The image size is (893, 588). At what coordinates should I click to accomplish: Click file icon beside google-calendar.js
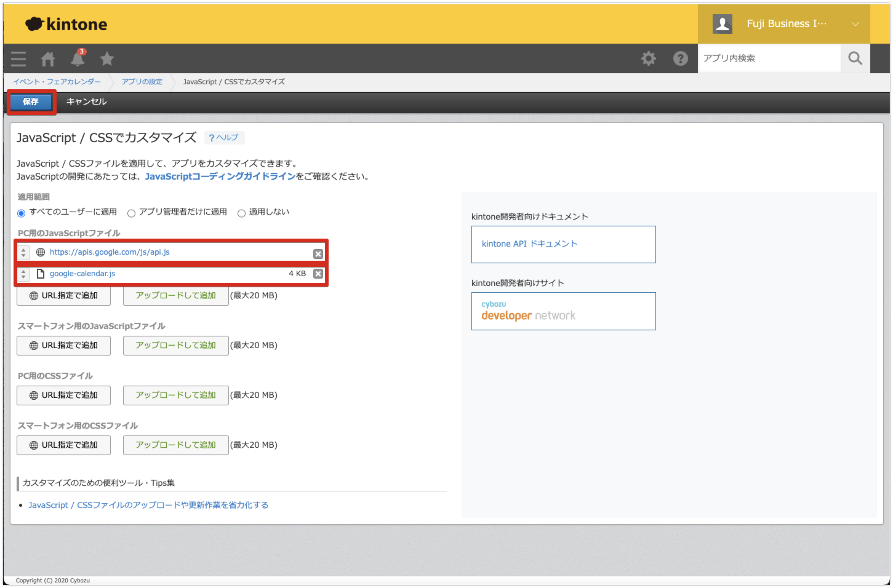pyautogui.click(x=41, y=274)
